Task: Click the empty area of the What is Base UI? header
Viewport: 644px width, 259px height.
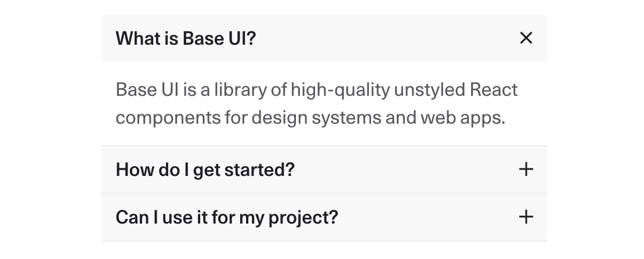Action: pos(386,38)
